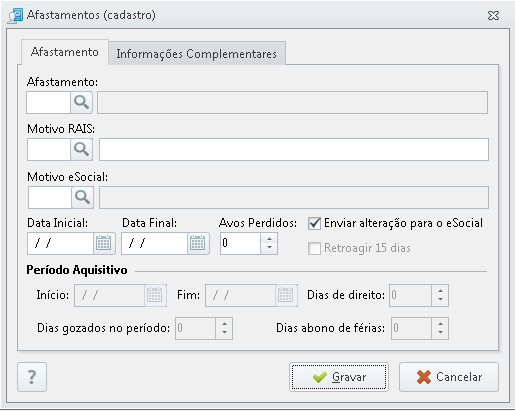The height and width of the screenshot is (411, 515).
Task: Open the Data Final calendar picker
Action: click(x=198, y=243)
